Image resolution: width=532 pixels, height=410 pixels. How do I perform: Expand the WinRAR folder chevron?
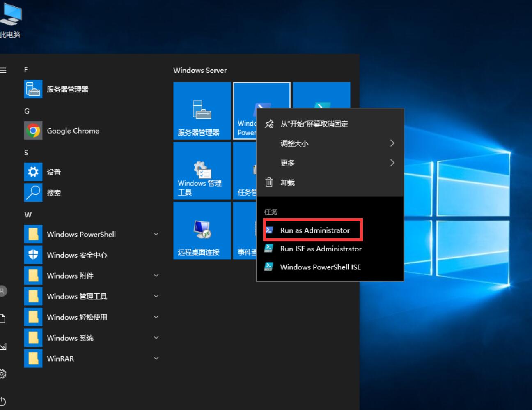[x=156, y=358]
